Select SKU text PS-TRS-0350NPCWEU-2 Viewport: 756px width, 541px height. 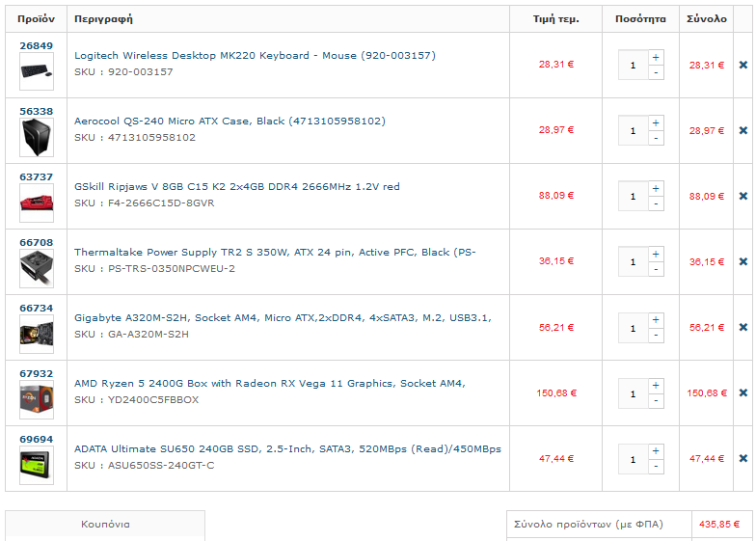(x=172, y=268)
